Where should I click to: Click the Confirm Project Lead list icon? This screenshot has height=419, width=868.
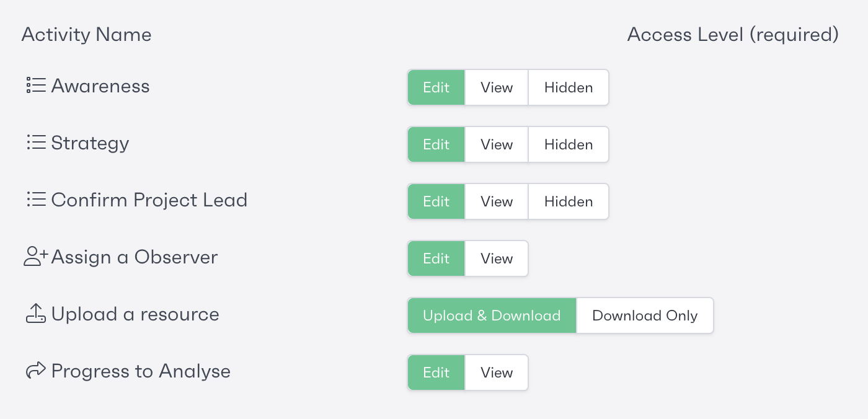(x=36, y=200)
